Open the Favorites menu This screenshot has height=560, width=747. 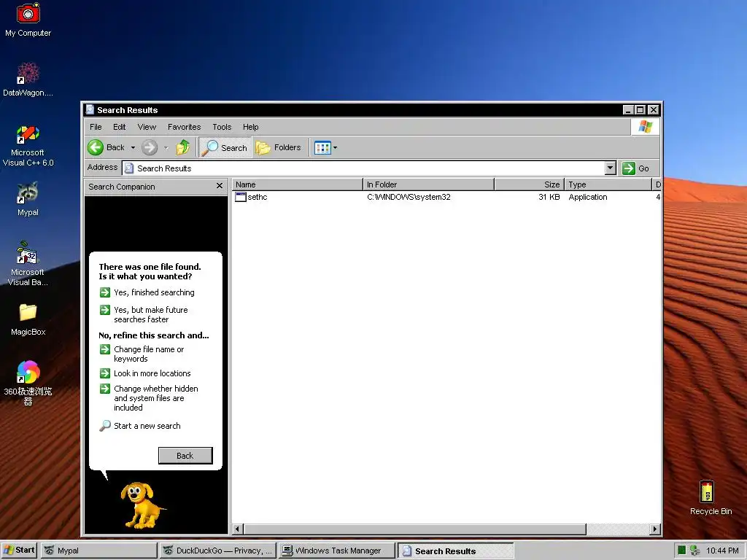pos(184,127)
